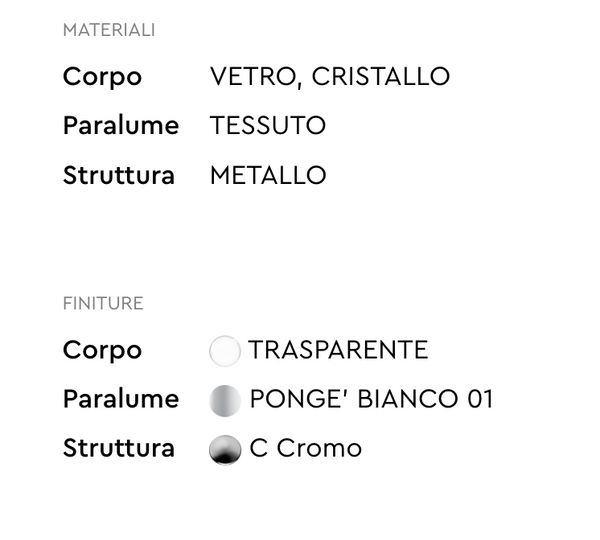
Task: Select the Paralume label under FINITURE
Action: coord(121,400)
